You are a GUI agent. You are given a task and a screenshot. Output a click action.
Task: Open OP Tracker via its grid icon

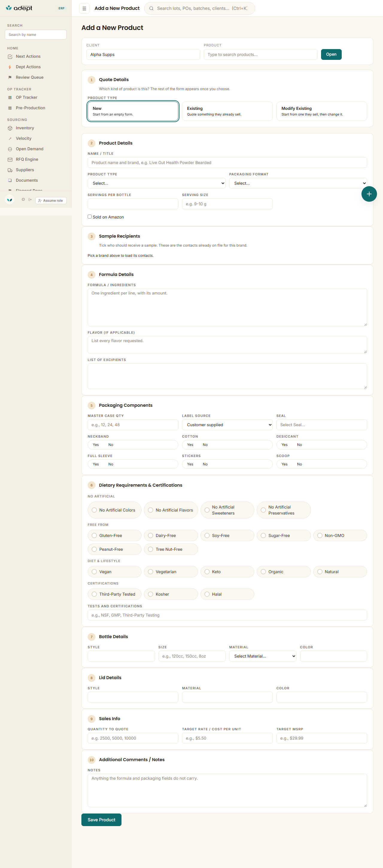tap(10, 98)
